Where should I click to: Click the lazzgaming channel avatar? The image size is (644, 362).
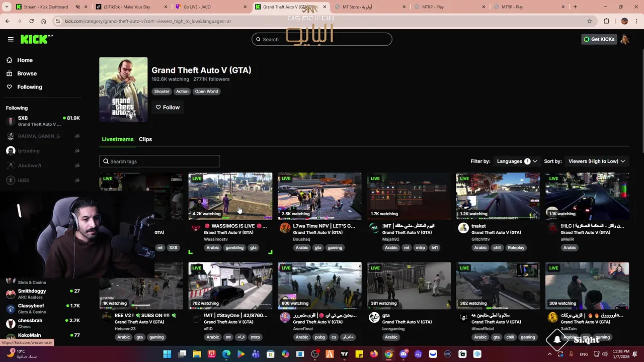[374, 317]
